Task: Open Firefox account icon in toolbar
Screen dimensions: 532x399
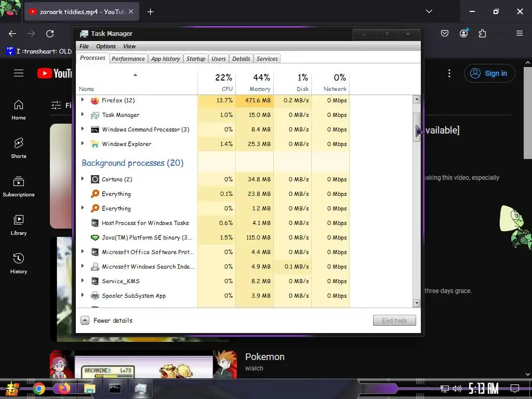Action: tap(463, 33)
